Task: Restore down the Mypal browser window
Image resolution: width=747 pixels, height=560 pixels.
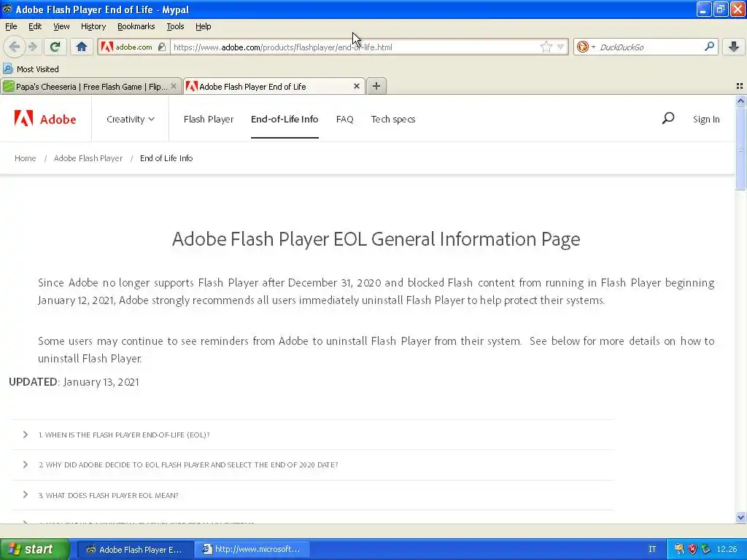Action: pyautogui.click(x=720, y=9)
